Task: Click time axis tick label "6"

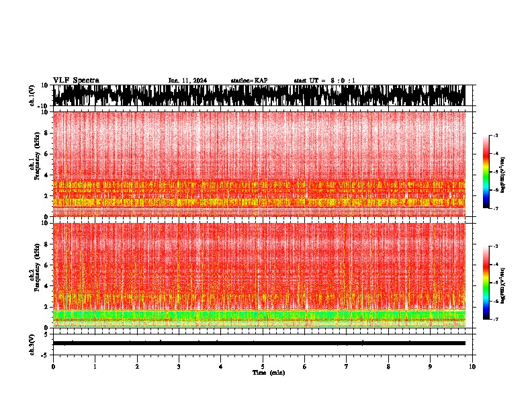Action: [305, 367]
